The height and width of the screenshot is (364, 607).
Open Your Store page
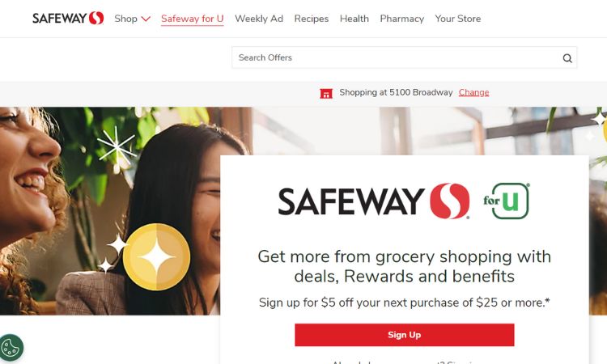coord(457,19)
